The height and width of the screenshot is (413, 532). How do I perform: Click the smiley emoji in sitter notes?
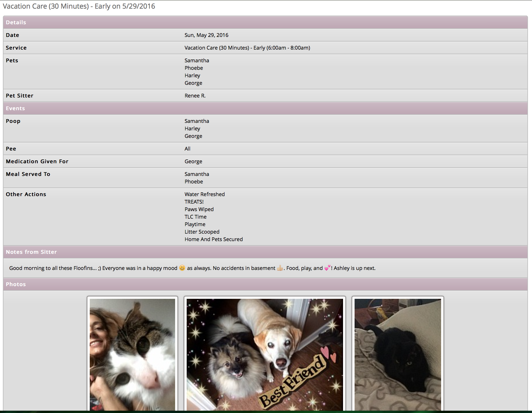coord(182,268)
